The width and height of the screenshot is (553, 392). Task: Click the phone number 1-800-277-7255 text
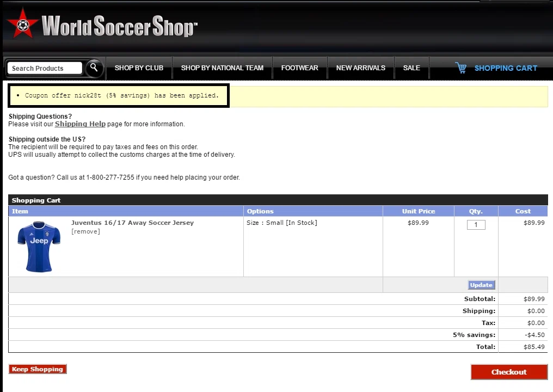pos(110,177)
